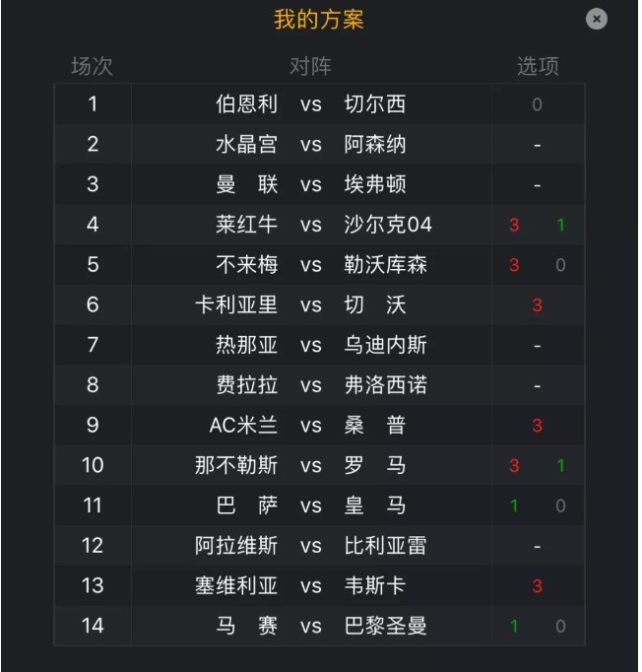Click the 对阵 column header

pos(310,66)
